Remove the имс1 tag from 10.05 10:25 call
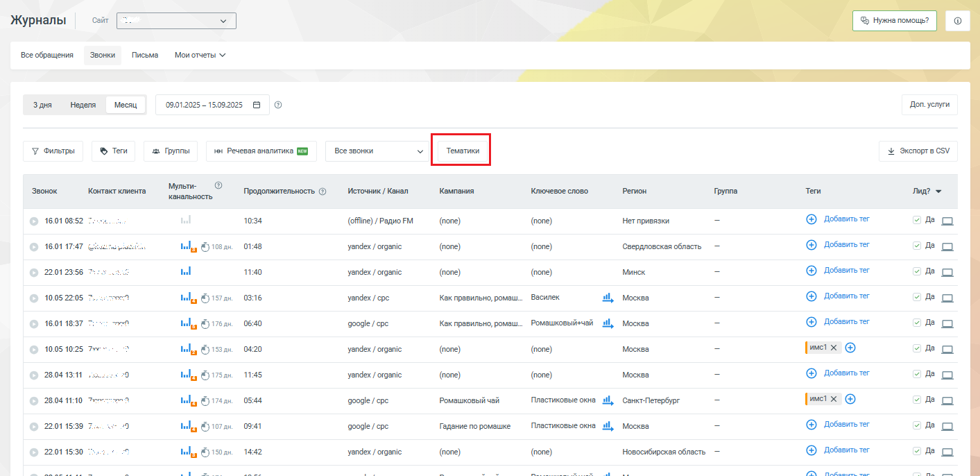Viewport: 980px width, 476px height. 834,348
